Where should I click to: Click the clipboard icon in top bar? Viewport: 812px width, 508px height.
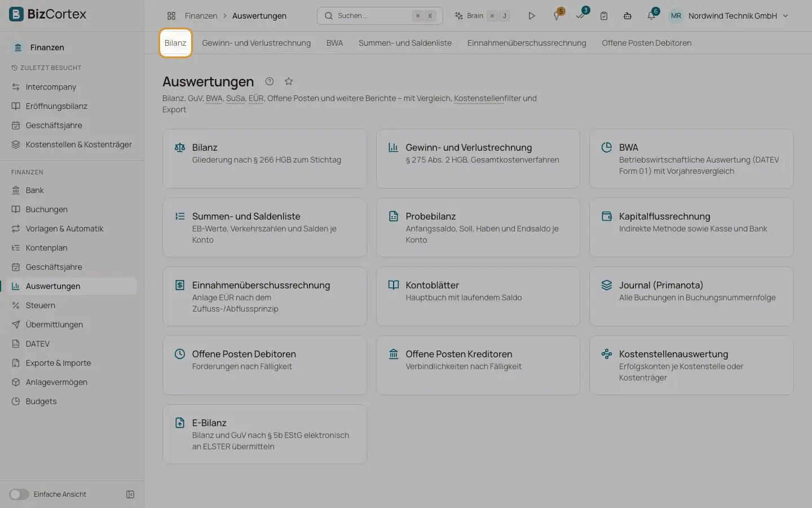[604, 16]
